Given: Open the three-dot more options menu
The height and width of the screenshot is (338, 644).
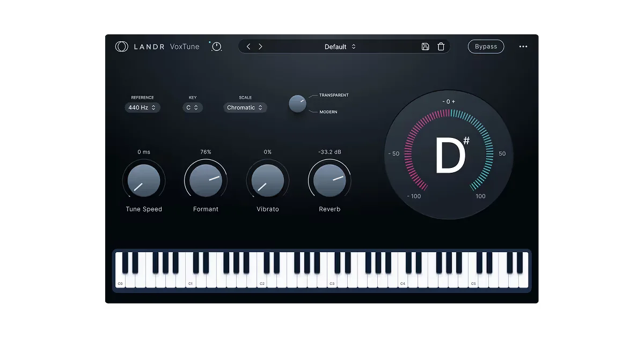Looking at the screenshot, I should 523,47.
